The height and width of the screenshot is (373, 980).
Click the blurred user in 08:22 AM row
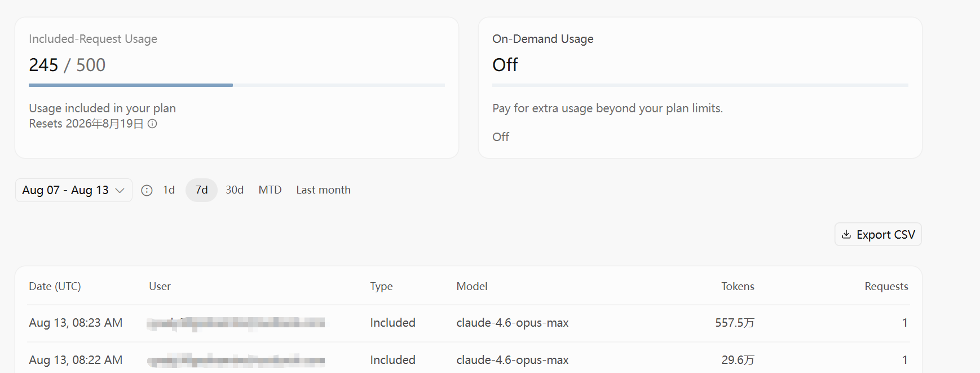coord(236,361)
